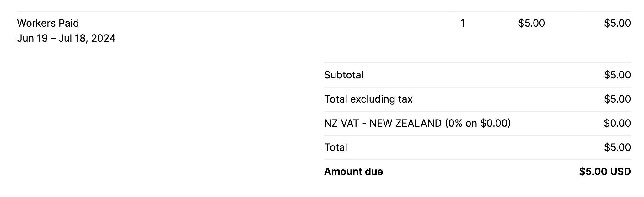This screenshot has width=644, height=197.
Task: Click the Total row label
Action: [x=335, y=147]
